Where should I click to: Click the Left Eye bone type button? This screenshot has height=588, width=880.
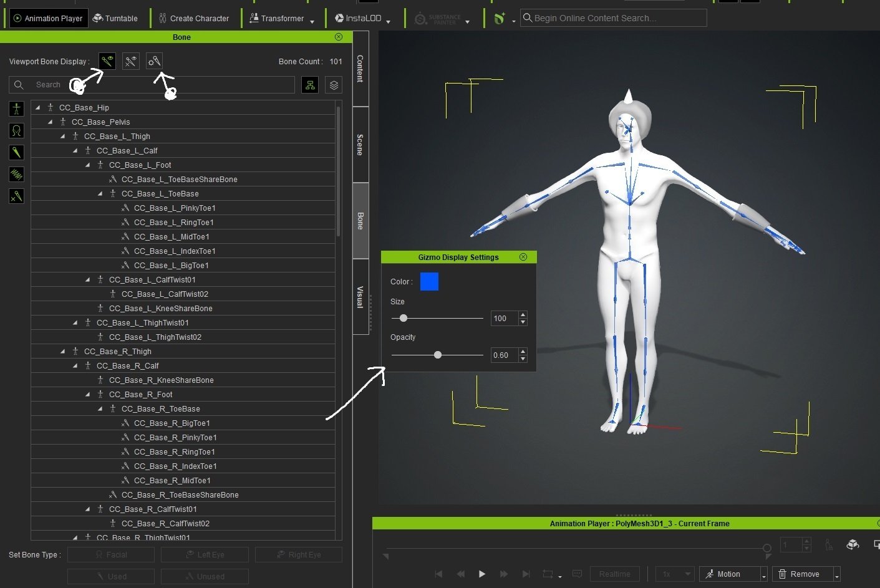(205, 554)
